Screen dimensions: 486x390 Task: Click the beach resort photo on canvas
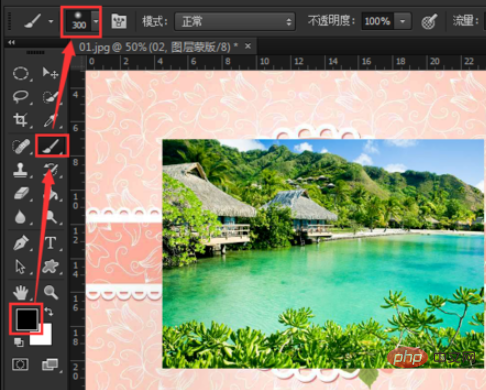323,253
